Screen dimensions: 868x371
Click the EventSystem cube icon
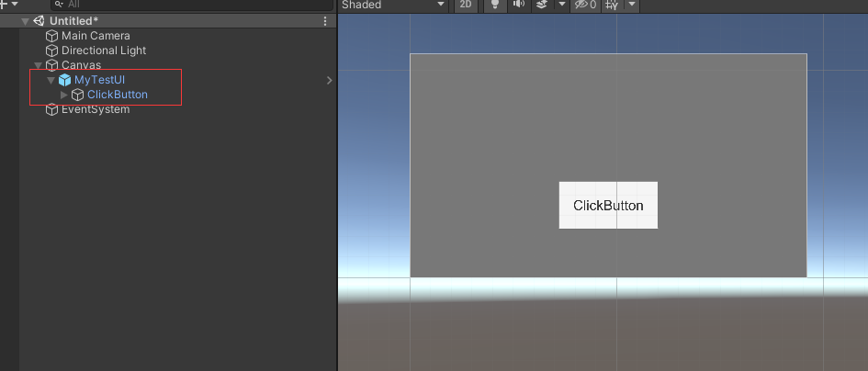click(51, 109)
